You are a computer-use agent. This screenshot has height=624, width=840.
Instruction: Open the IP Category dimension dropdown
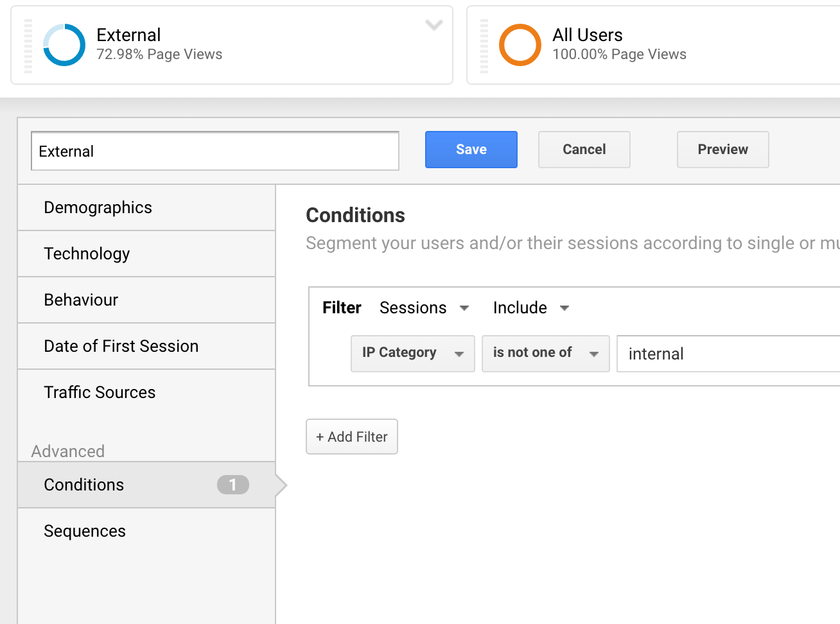(x=412, y=353)
